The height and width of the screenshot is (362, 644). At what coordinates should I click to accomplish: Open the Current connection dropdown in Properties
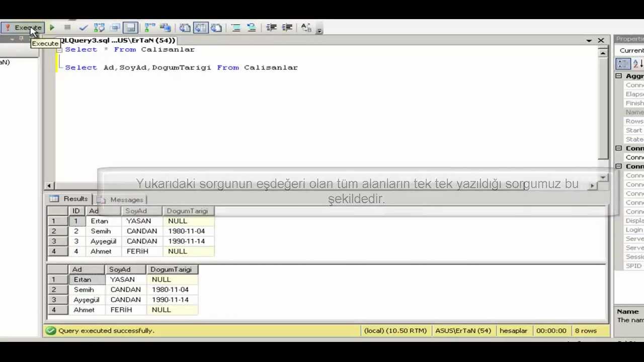629,50
